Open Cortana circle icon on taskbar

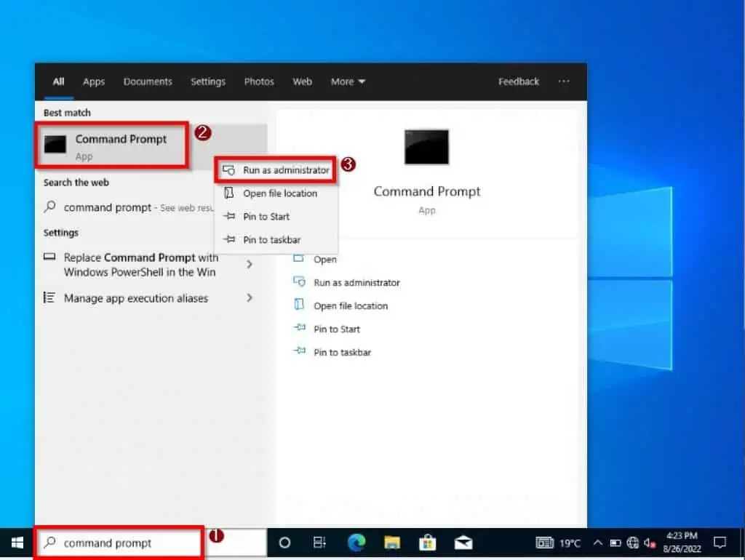(284, 543)
